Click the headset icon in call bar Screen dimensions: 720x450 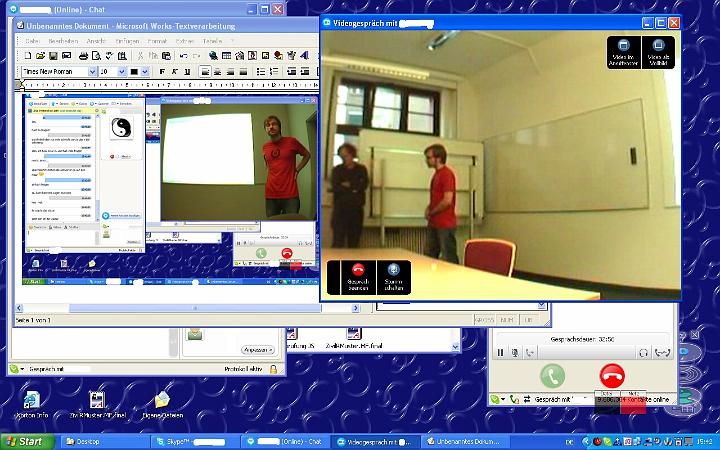(643, 353)
